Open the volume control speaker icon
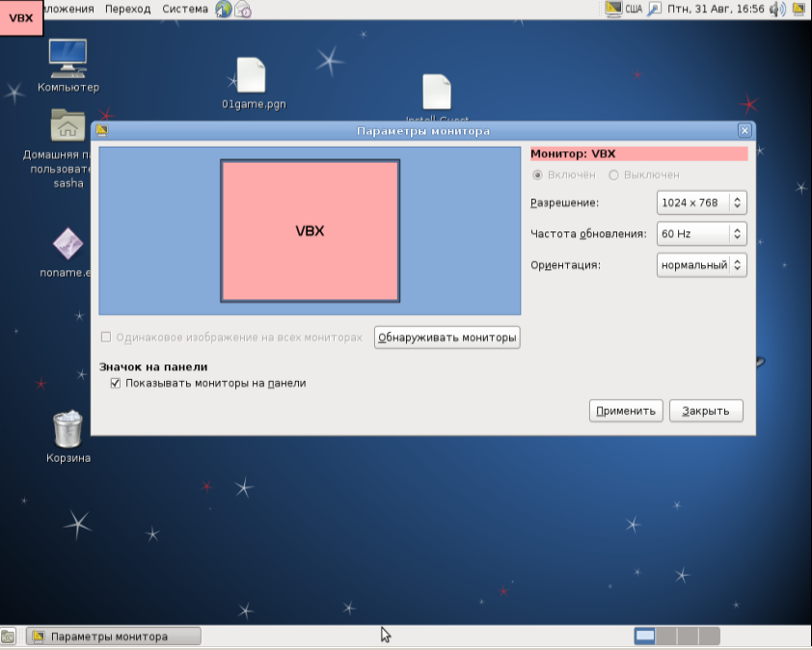This screenshot has width=812, height=650. click(777, 9)
